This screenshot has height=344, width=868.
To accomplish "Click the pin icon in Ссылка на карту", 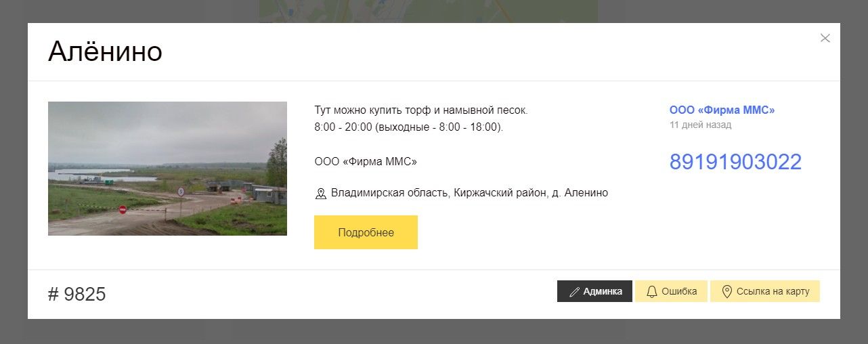I will pyautogui.click(x=727, y=292).
